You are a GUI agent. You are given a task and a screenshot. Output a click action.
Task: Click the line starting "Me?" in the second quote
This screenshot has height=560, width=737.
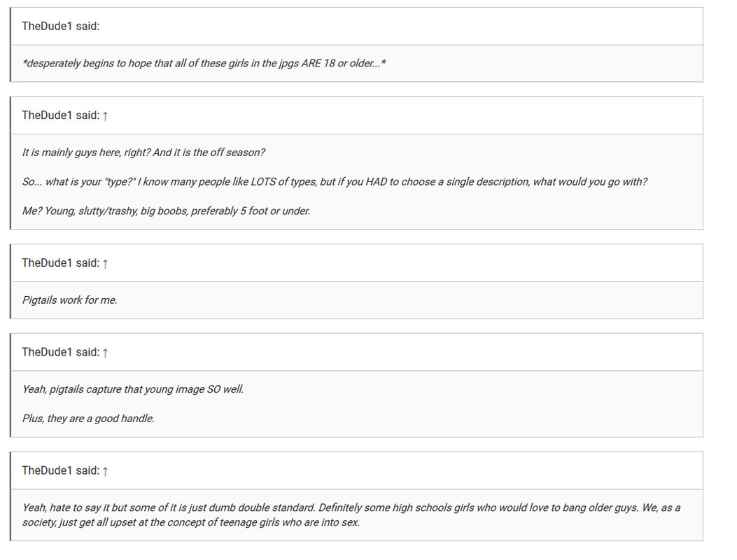pyautogui.click(x=166, y=211)
